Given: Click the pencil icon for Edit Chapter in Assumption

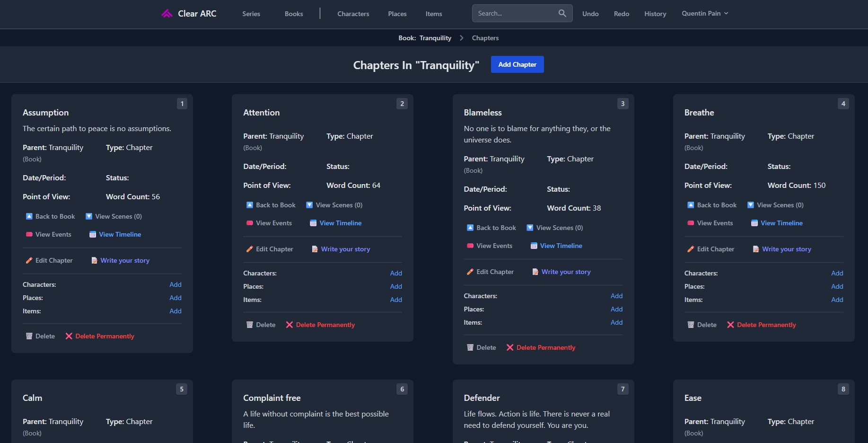Looking at the screenshot, I should [29, 260].
